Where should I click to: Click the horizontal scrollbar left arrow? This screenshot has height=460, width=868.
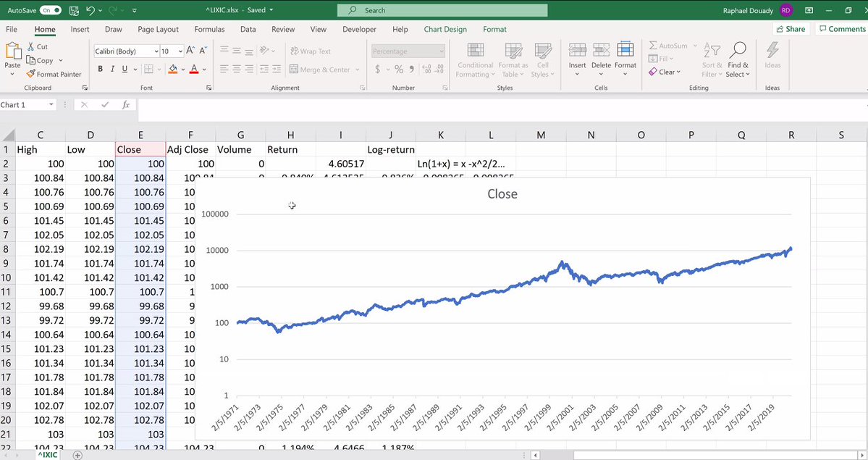click(x=535, y=455)
